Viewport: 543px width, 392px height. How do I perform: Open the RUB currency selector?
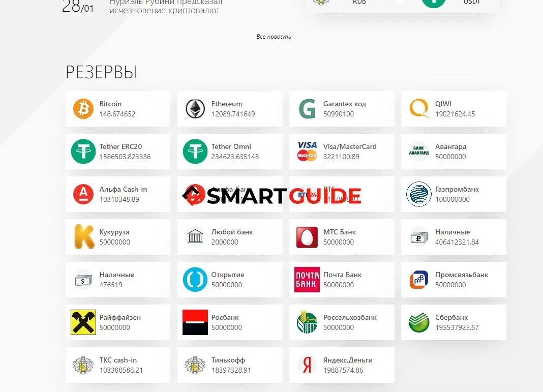[x=359, y=3]
